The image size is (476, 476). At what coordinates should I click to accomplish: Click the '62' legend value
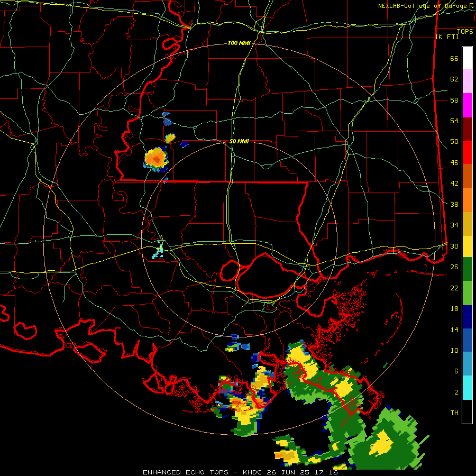[x=454, y=79]
